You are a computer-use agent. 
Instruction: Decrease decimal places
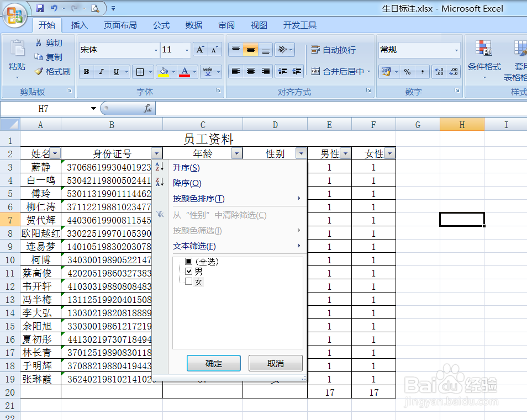click(x=454, y=72)
